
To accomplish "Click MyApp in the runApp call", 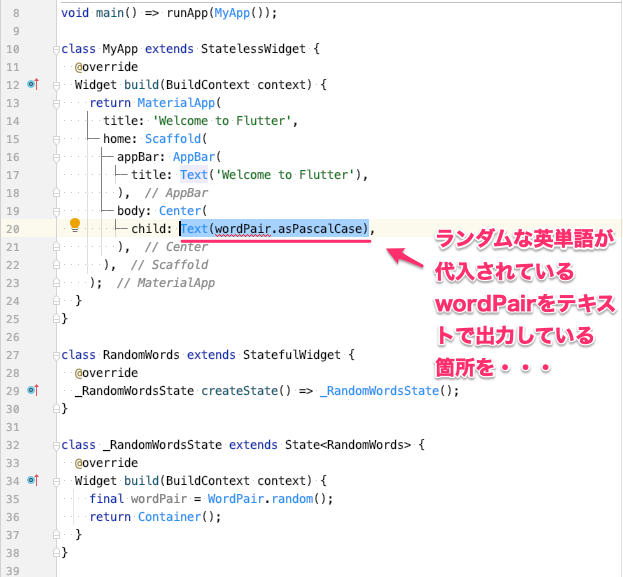I will coord(232,13).
